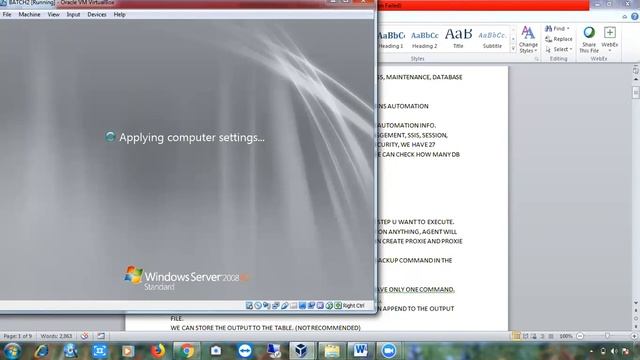Click the USB devices indicator in VirtualBox status bar
Screen dimensions: 640x360
point(284,305)
